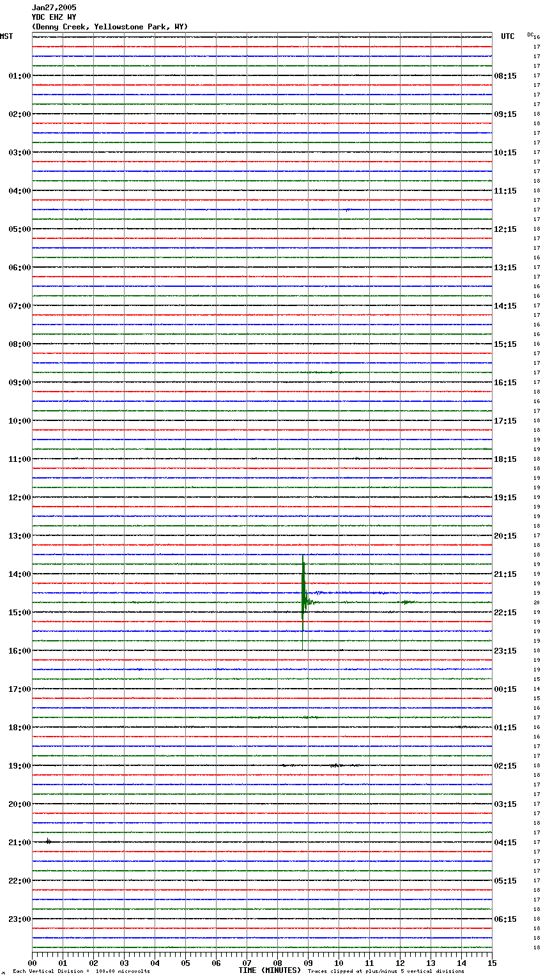Image resolution: width=543 pixels, height=980 pixels.
Task: Click the '22:15' UTC time label
Action: tap(505, 613)
